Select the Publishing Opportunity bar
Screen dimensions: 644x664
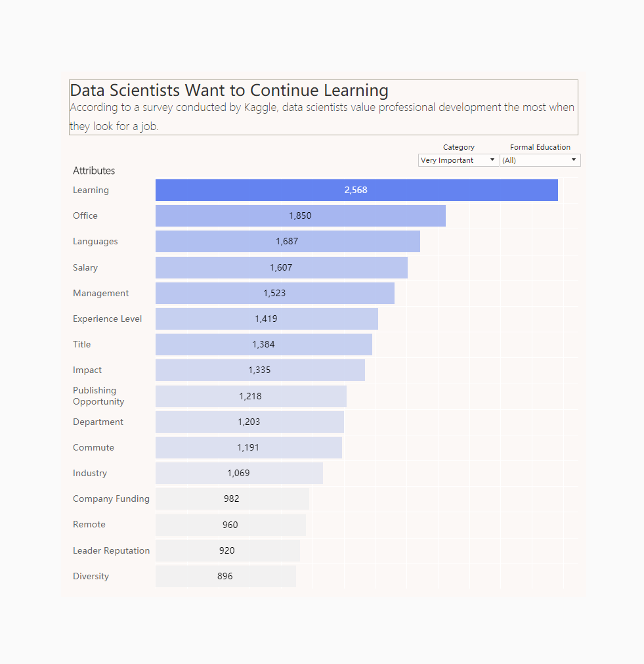(251, 396)
